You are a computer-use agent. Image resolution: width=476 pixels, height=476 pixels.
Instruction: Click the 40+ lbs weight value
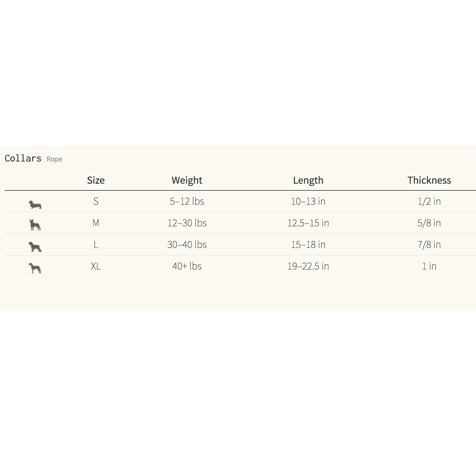pos(187,266)
